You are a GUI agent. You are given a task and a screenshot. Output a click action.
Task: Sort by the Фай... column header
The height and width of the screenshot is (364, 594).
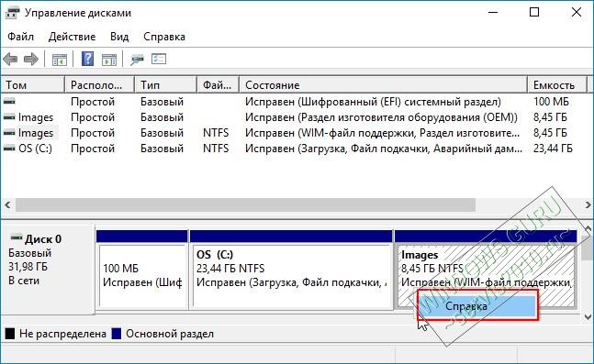(219, 85)
